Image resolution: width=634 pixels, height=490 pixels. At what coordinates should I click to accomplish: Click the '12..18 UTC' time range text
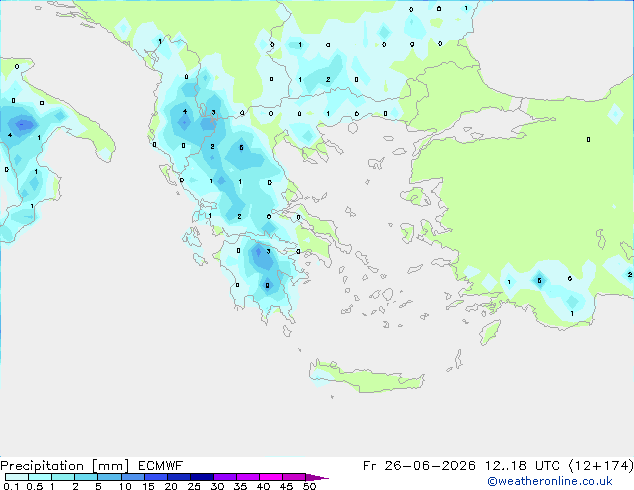coord(522,466)
